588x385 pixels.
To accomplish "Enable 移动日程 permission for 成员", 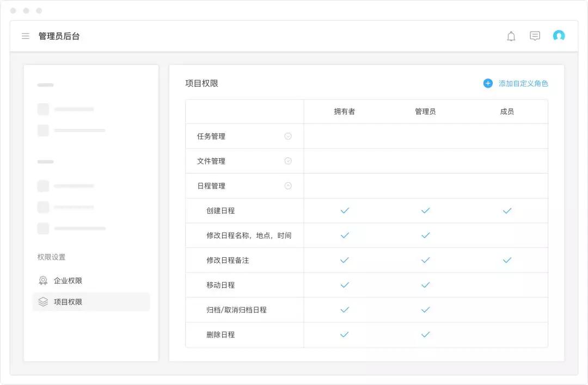I will 507,285.
